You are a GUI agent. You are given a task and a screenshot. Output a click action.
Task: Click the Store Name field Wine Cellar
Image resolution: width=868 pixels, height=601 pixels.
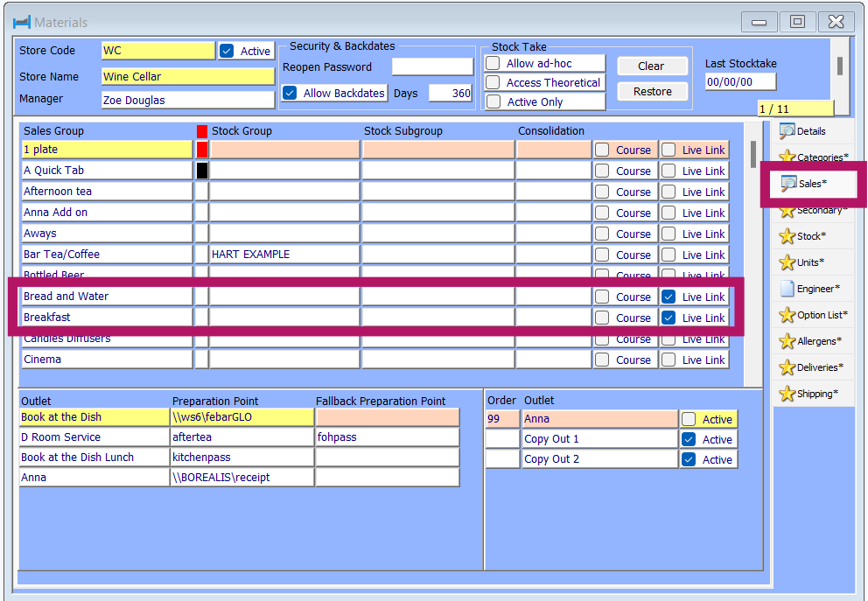click(x=188, y=76)
